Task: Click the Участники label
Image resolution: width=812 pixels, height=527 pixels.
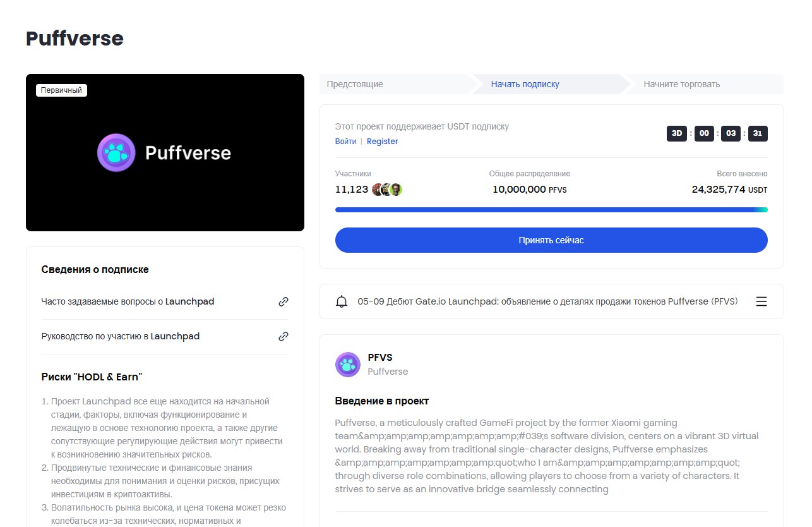Action: point(353,174)
